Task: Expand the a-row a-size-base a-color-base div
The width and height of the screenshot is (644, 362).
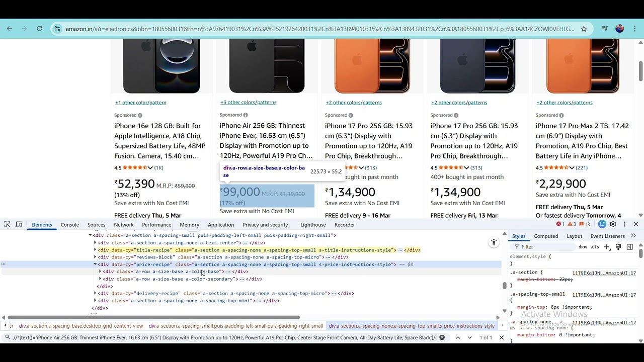Action: click(100, 271)
